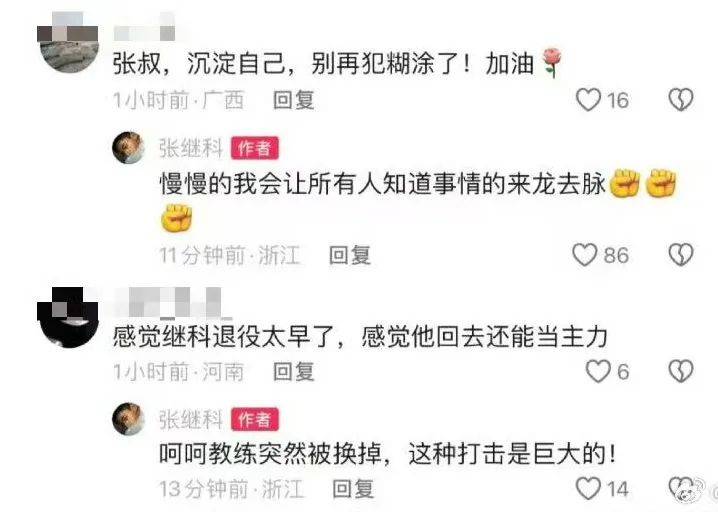Open 张继科 username in first reply
Viewport: 718px width, 512px height.
coord(190,148)
